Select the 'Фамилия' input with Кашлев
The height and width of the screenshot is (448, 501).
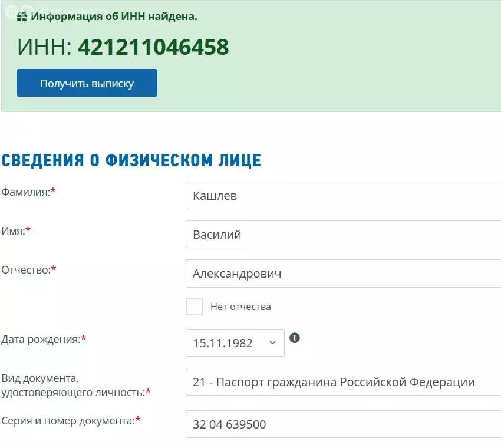click(343, 196)
